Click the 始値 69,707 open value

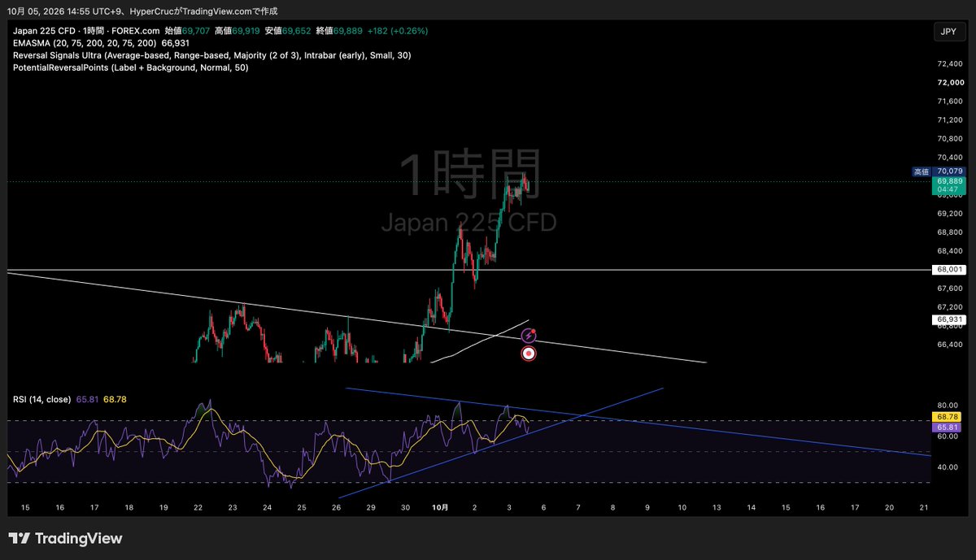(x=188, y=31)
